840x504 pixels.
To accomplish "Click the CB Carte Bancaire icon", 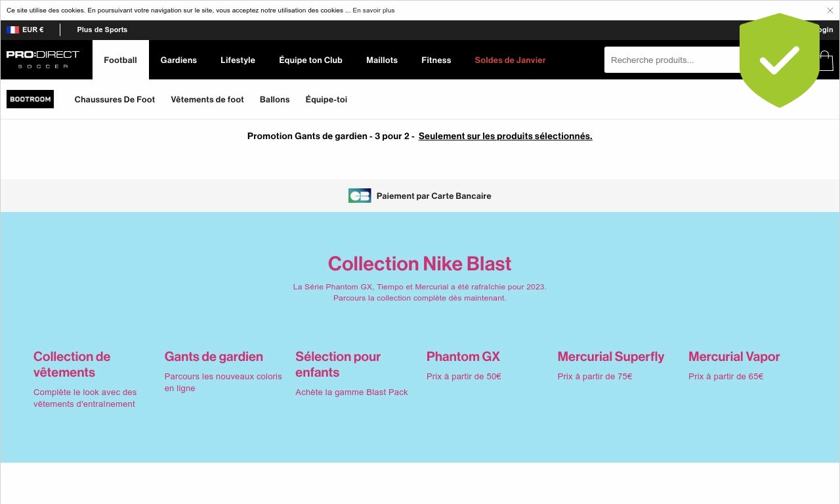I will click(x=360, y=196).
